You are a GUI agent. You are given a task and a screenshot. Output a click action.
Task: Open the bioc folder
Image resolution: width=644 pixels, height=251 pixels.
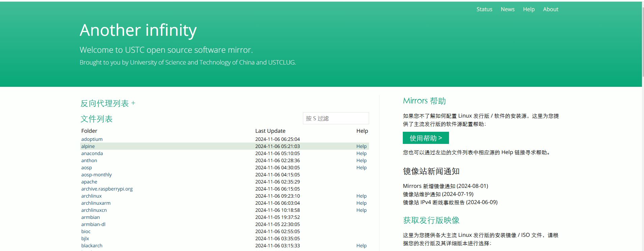pyautogui.click(x=86, y=231)
